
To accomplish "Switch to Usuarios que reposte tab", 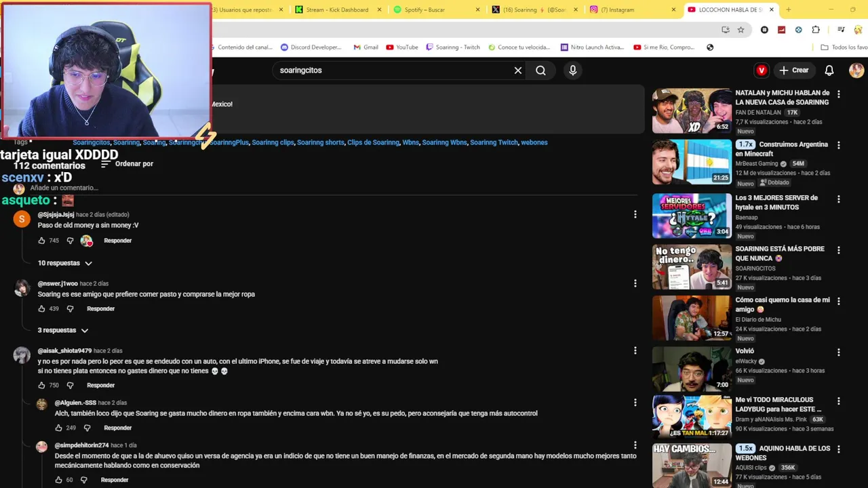I will (x=243, y=9).
